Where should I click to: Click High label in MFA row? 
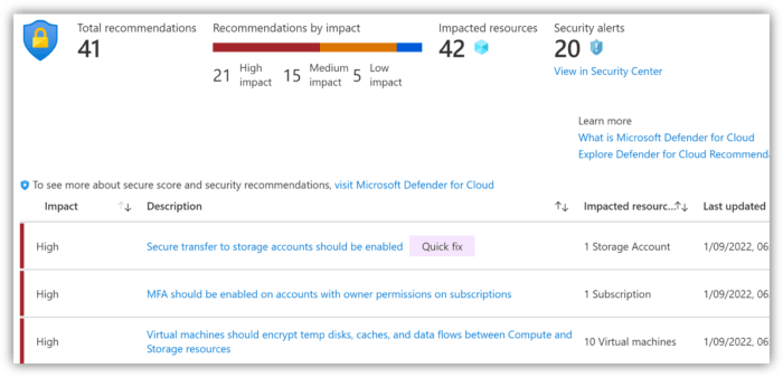(x=48, y=294)
